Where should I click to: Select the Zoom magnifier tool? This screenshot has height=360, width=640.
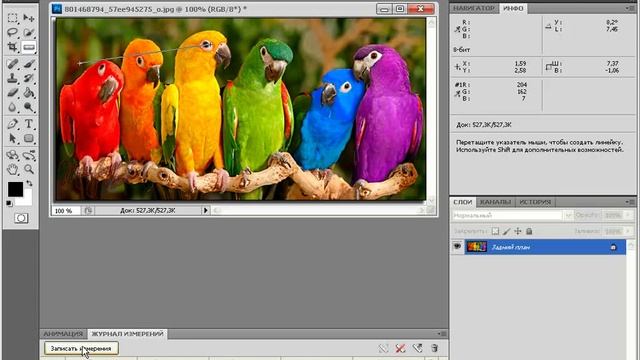29,169
